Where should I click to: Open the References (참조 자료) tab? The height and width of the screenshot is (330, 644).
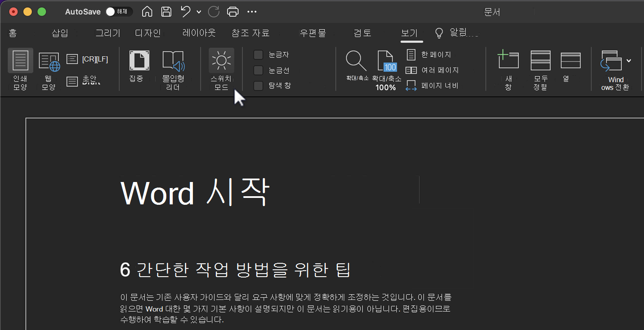pos(251,33)
